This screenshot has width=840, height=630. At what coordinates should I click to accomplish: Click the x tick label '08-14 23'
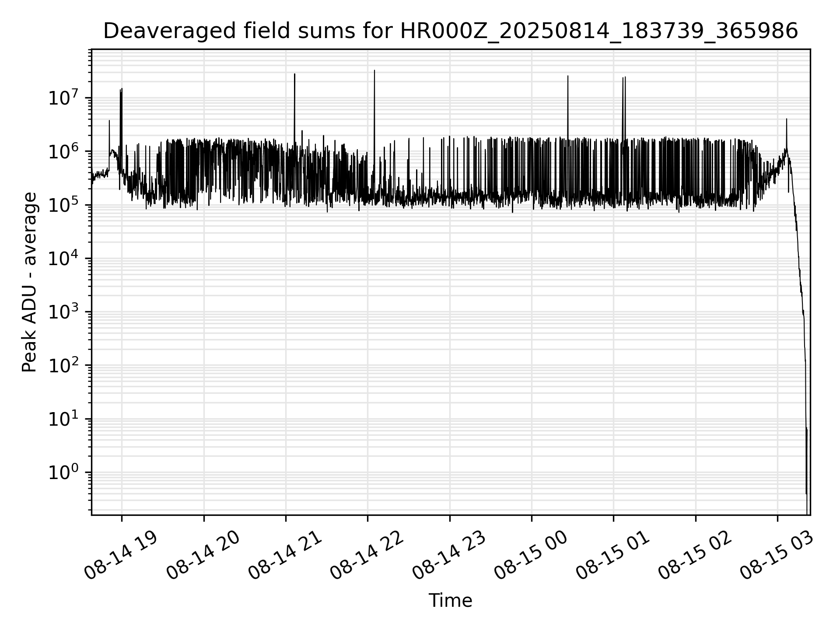[449, 556]
